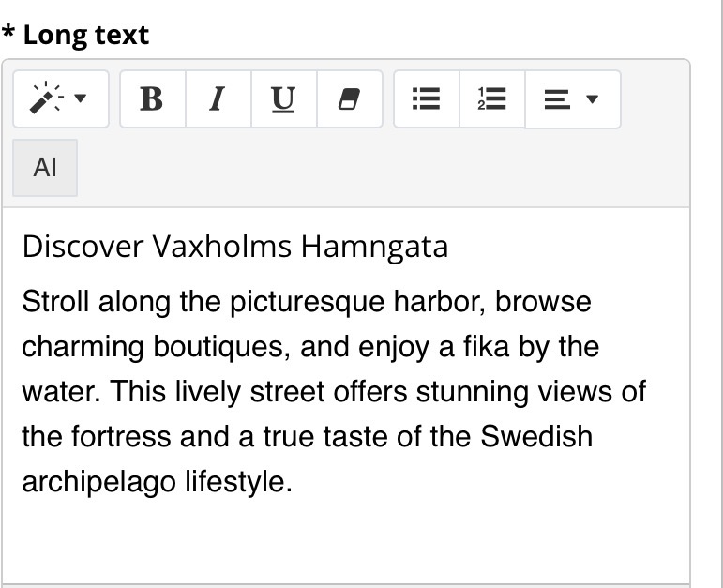Open the magic wand style menu

[x=60, y=98]
